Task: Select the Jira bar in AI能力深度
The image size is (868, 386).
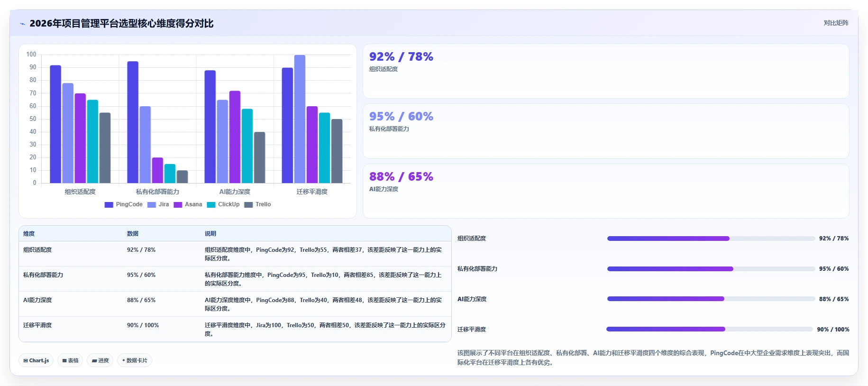Action: click(222, 141)
